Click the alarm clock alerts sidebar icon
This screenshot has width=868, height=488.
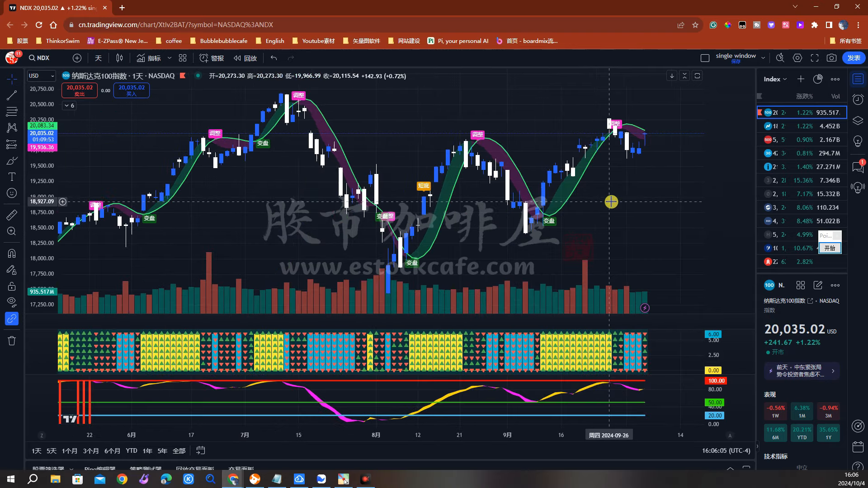[858, 99]
